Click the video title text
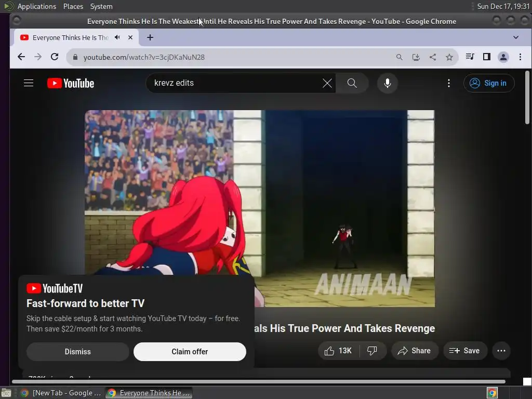 point(345,328)
